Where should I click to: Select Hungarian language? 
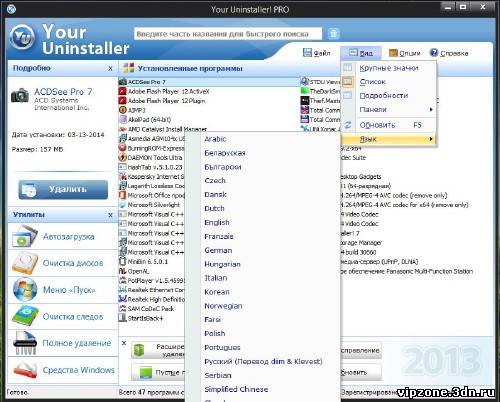click(222, 264)
